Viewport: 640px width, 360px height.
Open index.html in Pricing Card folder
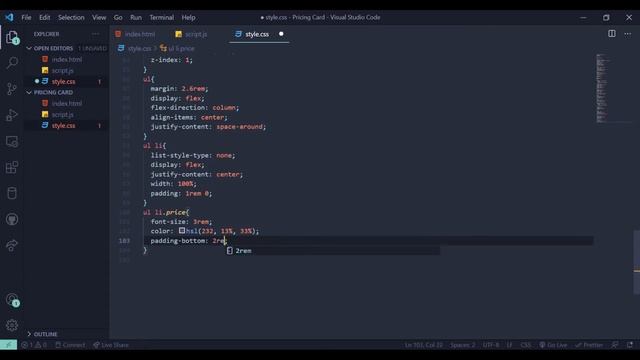[x=67, y=104]
